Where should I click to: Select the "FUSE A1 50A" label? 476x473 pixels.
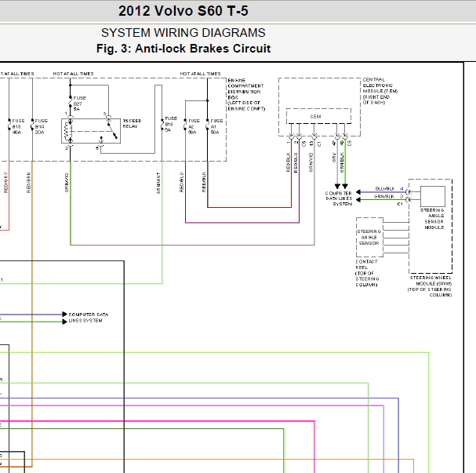(x=216, y=126)
